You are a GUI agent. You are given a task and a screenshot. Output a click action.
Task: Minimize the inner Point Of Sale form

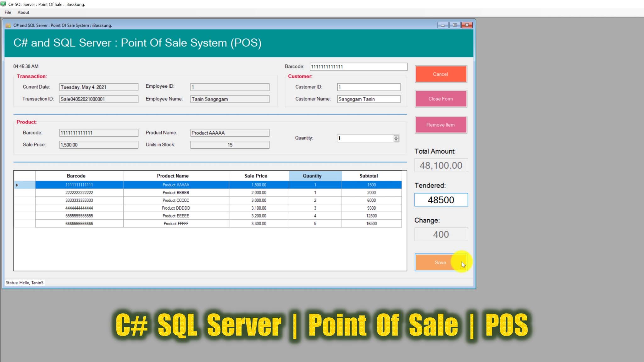[x=443, y=25]
